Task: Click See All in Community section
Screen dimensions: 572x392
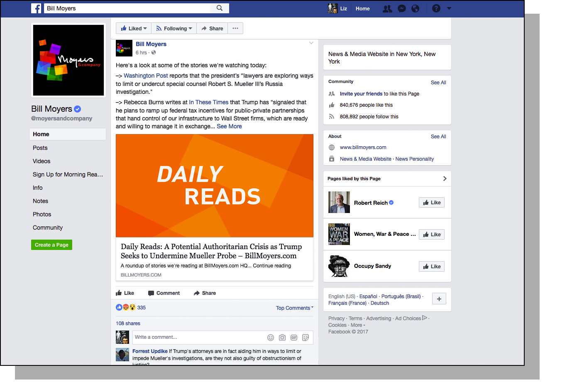Action: [x=438, y=83]
